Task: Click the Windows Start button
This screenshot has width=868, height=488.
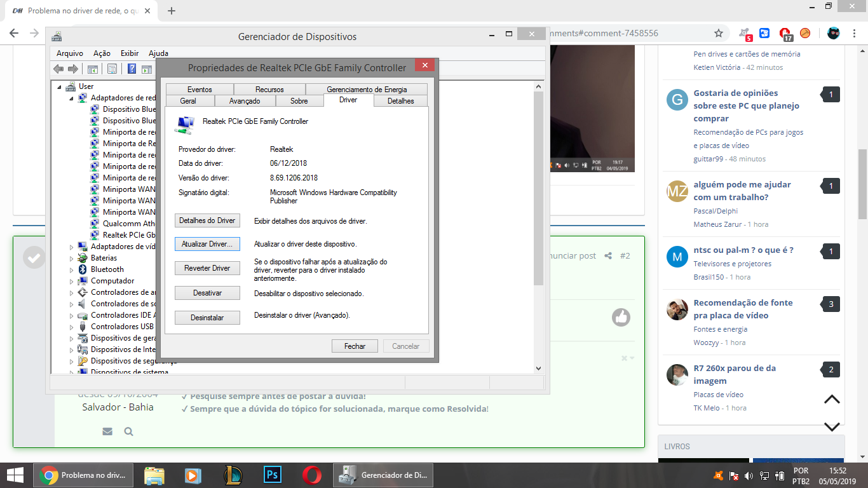Action: (x=15, y=475)
